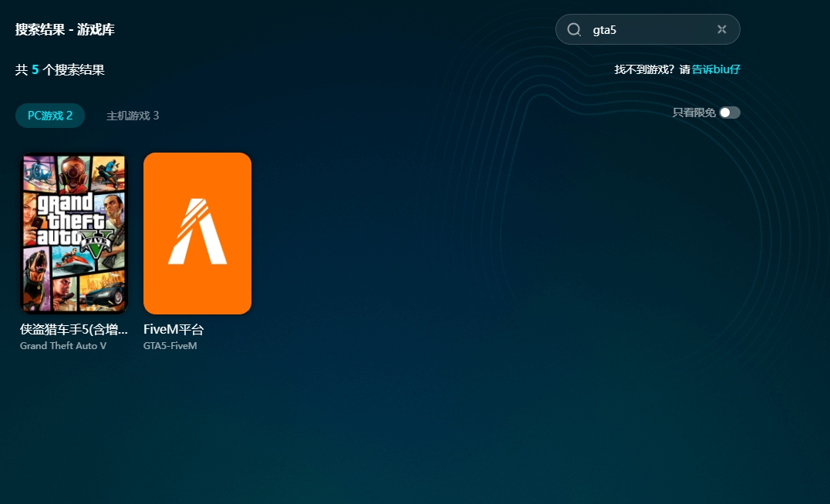Select the PC游戏 2 tab
This screenshot has width=830, height=504.
(50, 116)
